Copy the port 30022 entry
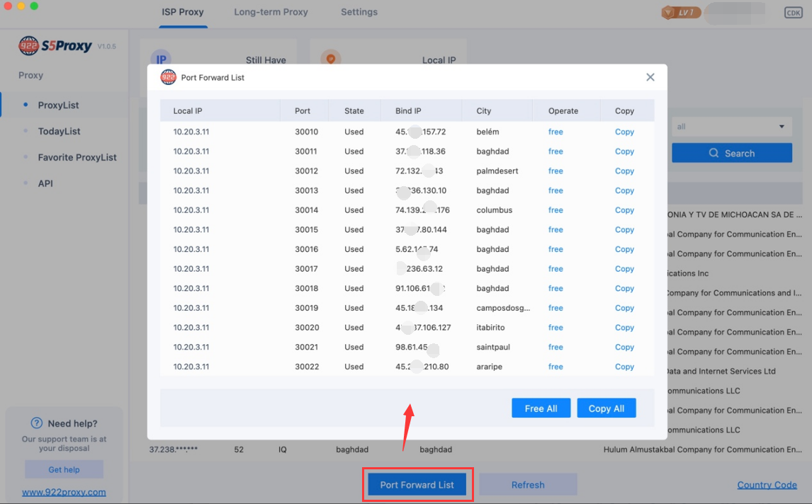 pyautogui.click(x=624, y=367)
